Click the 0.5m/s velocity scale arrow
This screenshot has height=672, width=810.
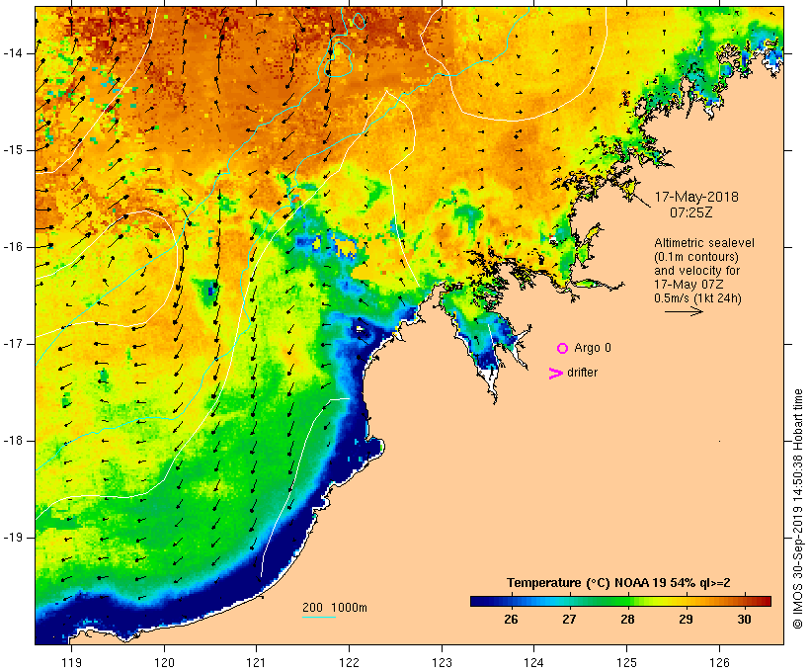(684, 311)
